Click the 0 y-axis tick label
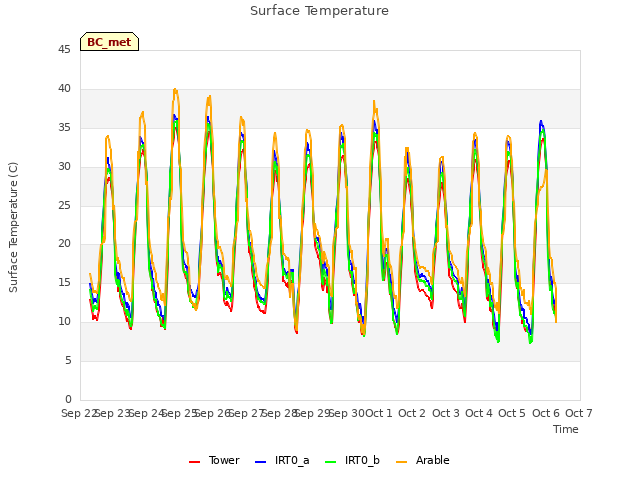The image size is (640, 480). [x=68, y=399]
